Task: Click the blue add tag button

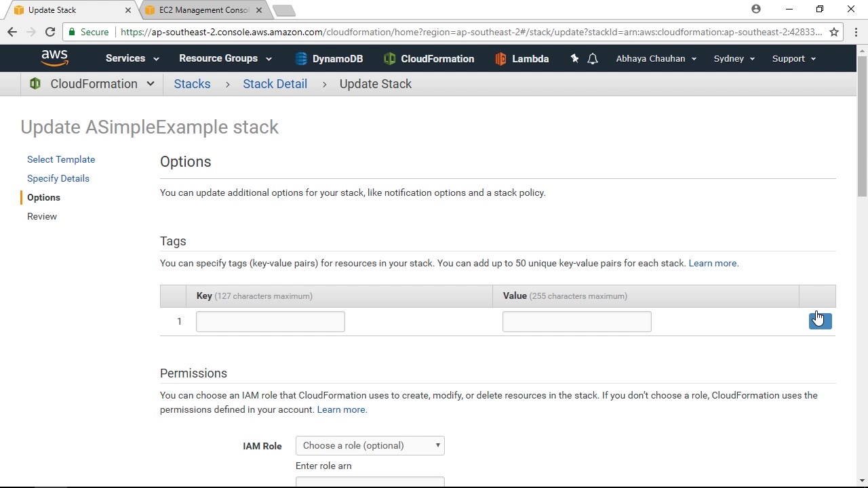Action: coord(820,321)
